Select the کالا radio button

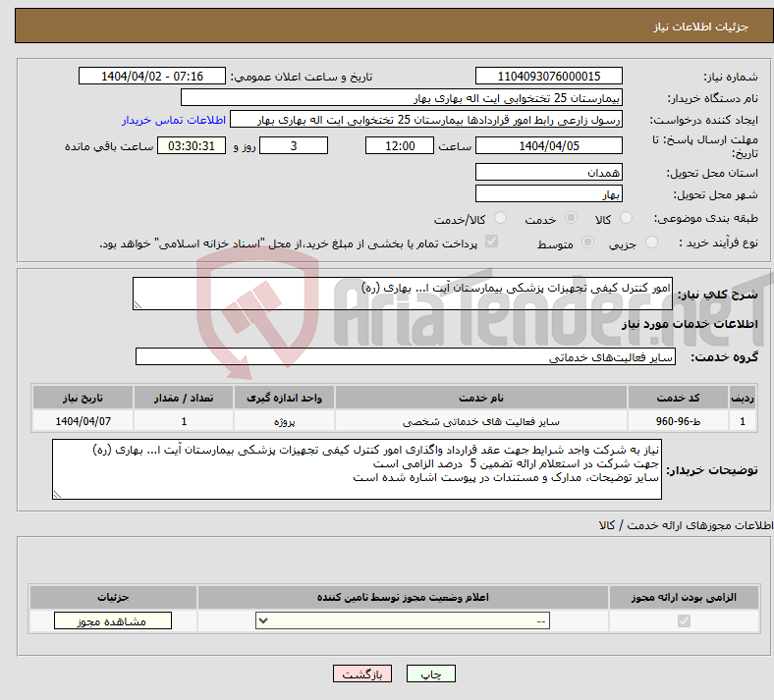pyautogui.click(x=626, y=218)
